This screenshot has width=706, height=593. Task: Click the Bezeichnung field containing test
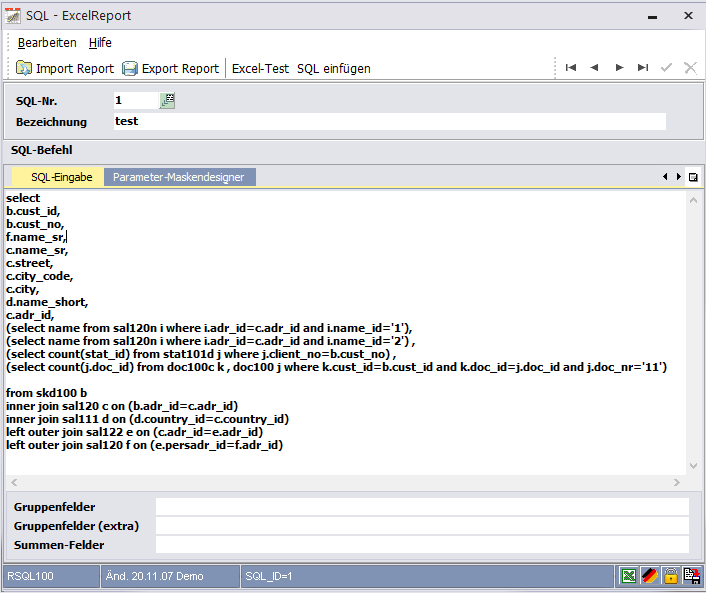389,122
